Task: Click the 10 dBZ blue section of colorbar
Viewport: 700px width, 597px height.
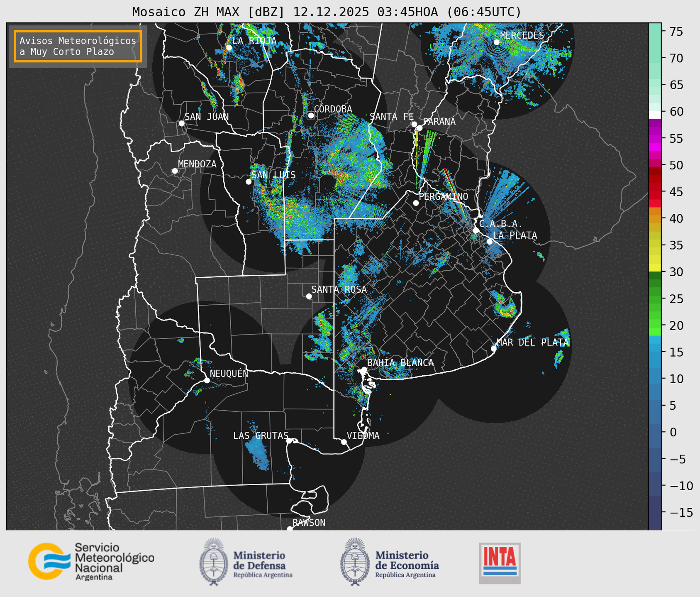Action: click(x=655, y=379)
